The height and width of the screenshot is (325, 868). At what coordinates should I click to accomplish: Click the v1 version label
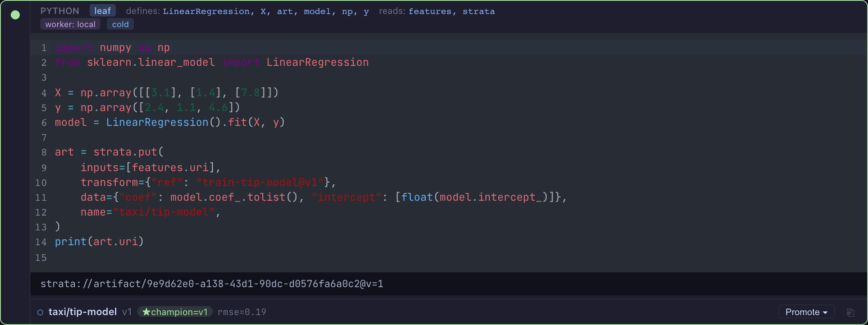127,312
